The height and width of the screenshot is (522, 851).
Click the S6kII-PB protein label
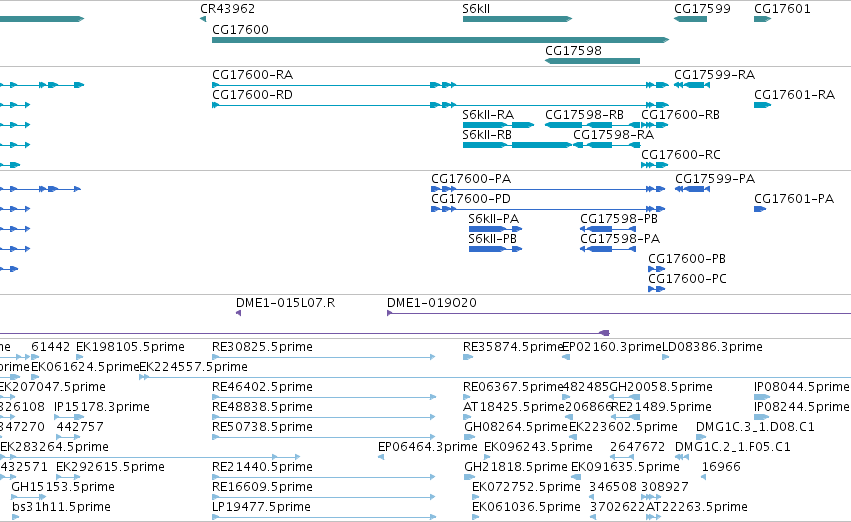tap(492, 239)
